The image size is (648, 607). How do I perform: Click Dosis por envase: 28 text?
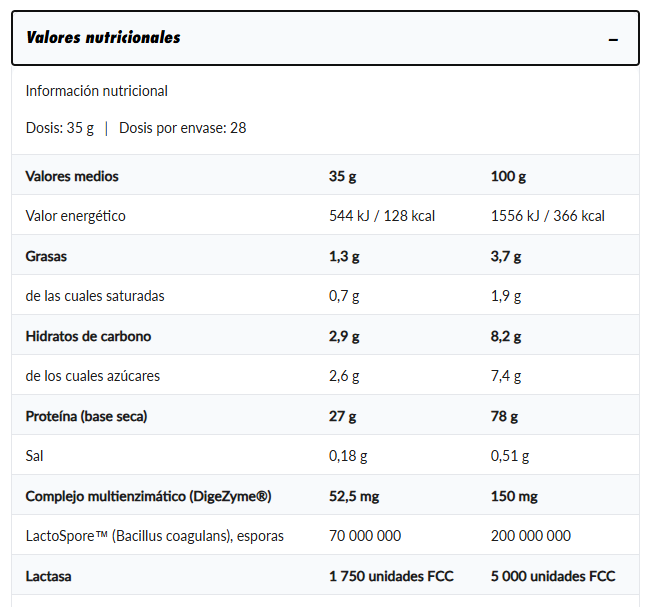click(183, 128)
